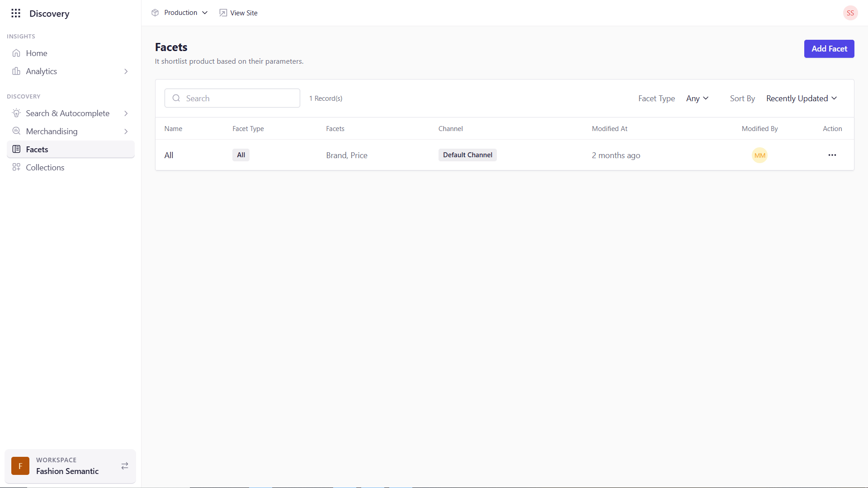868x488 pixels.
Task: Click the MM modifier avatar
Action: 759,155
